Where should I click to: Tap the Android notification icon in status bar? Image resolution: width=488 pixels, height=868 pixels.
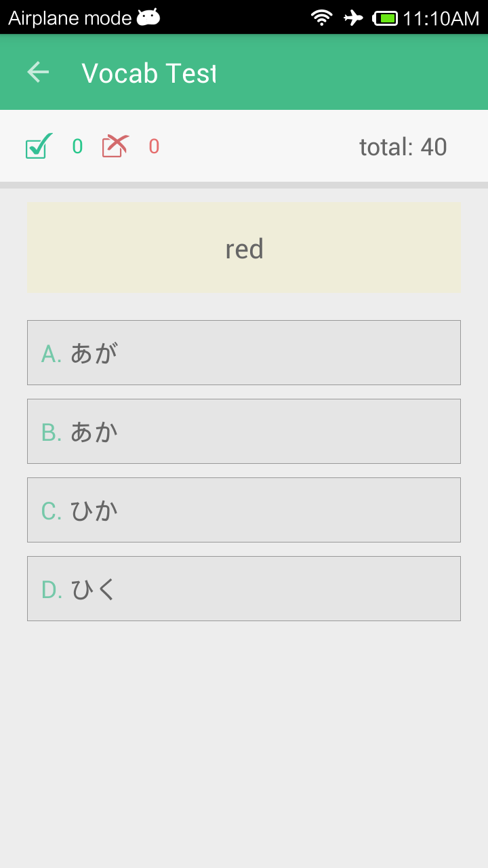[148, 18]
